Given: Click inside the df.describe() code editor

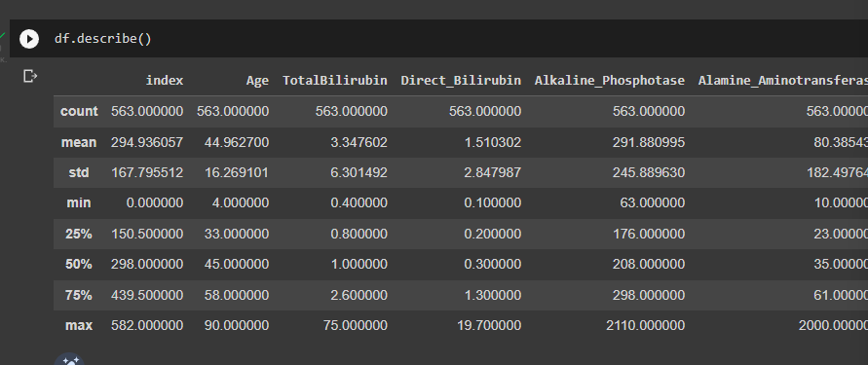Looking at the screenshot, I should 443,39.
